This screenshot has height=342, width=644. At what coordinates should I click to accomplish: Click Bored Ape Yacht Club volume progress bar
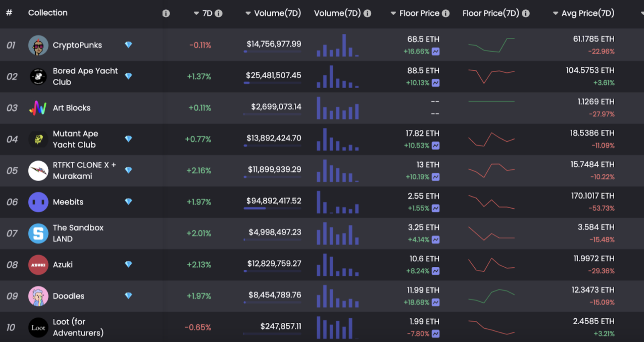pos(273,83)
